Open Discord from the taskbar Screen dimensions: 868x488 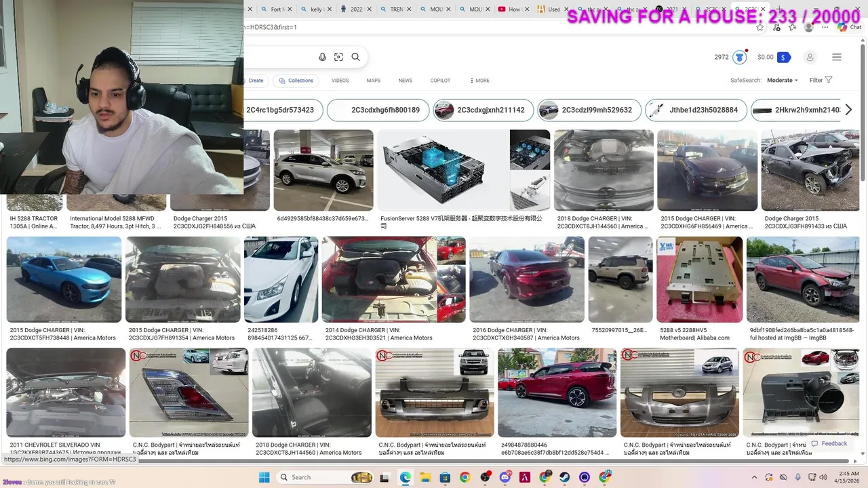pyautogui.click(x=505, y=477)
